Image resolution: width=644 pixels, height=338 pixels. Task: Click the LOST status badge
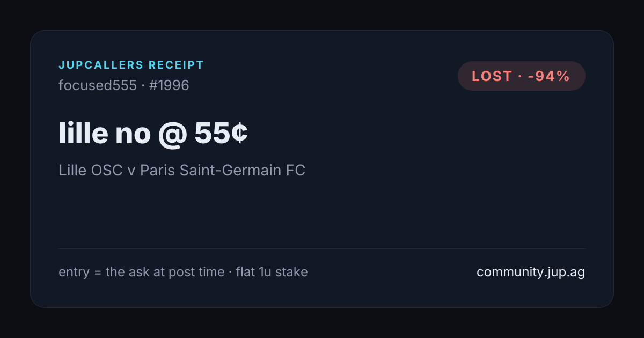coord(521,76)
